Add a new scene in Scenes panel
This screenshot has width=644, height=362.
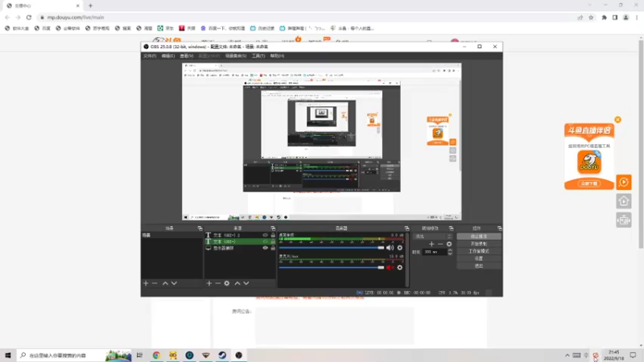click(x=146, y=283)
